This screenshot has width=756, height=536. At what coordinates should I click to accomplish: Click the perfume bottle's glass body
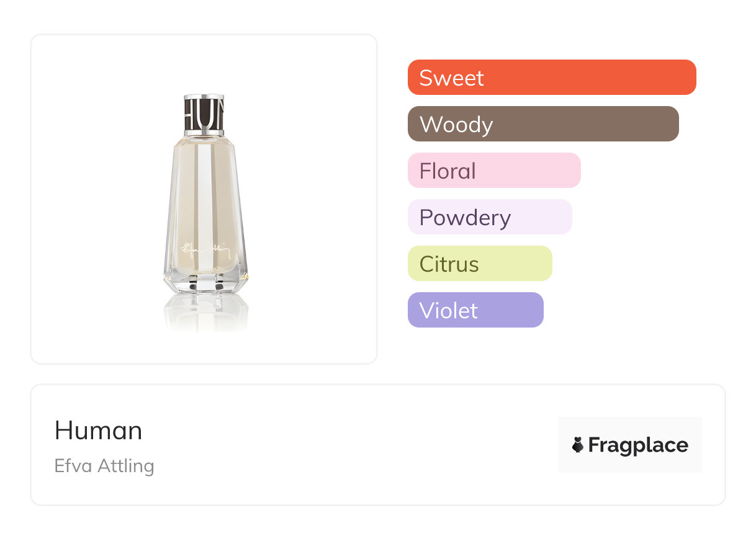205,199
